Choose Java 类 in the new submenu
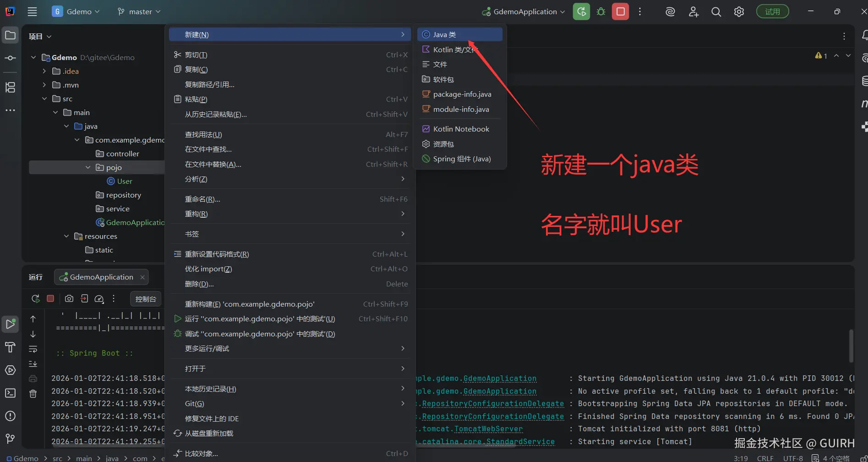The image size is (868, 462). pos(460,34)
